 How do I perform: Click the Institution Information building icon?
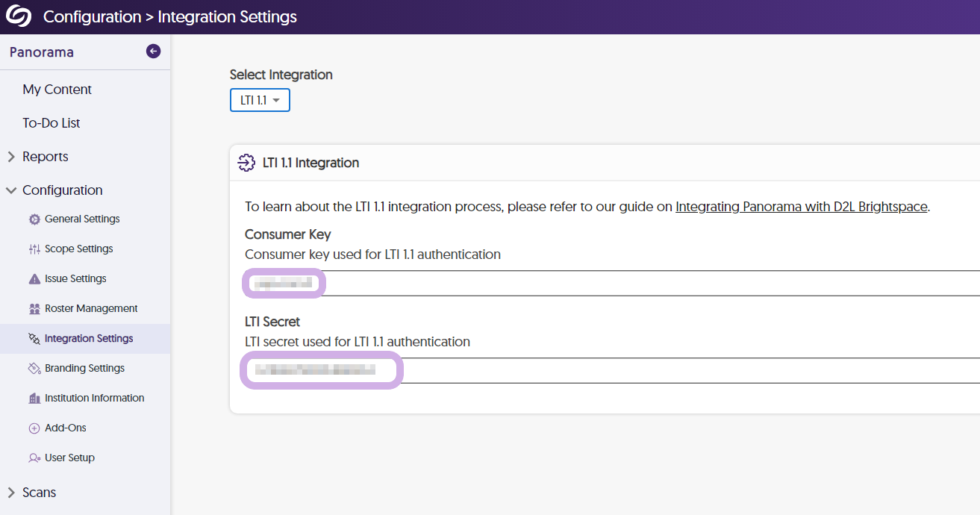[34, 399]
